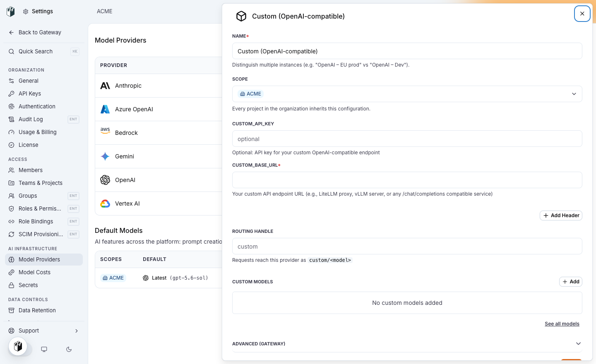The image size is (596, 364).
Task: Open Roles & Permis... shield icon
Action: point(12,209)
